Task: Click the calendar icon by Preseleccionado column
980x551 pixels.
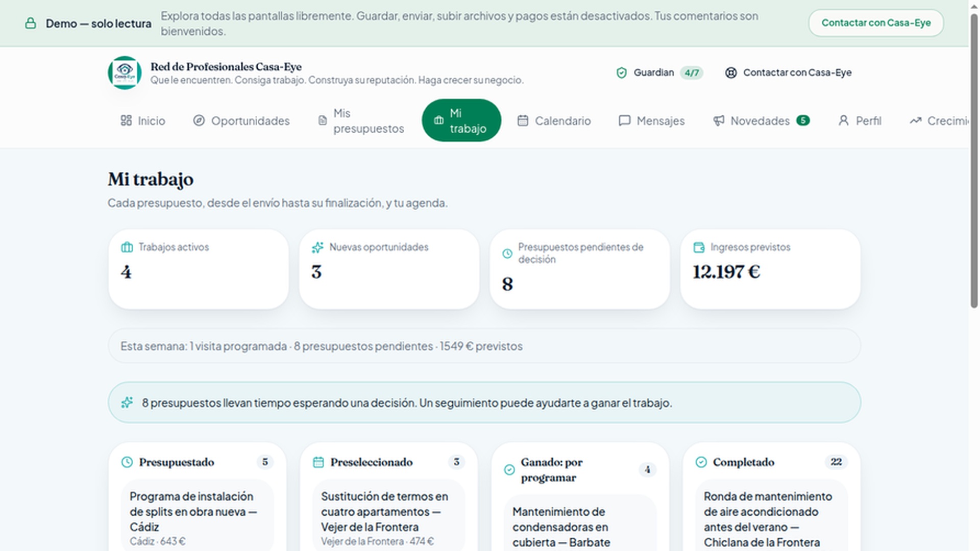Action: click(x=318, y=462)
